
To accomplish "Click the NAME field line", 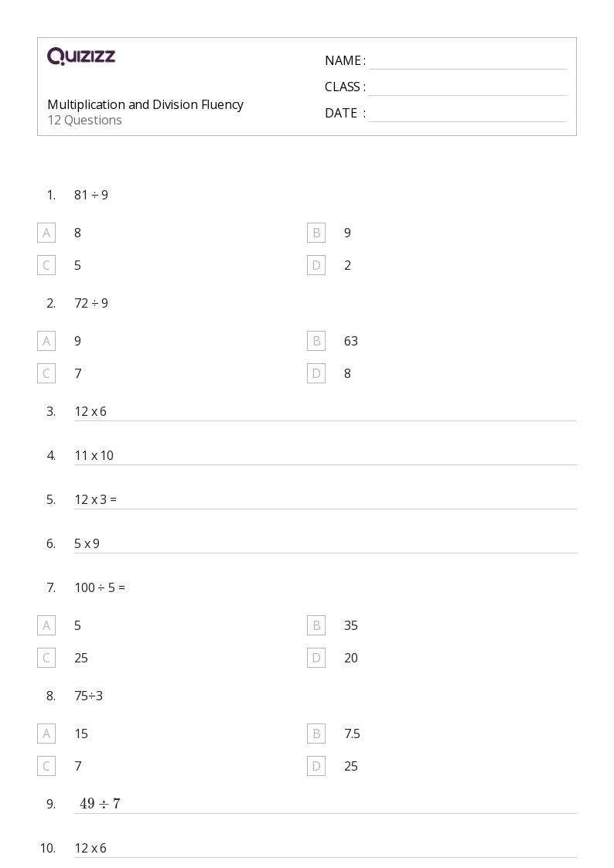I will [x=467, y=62].
